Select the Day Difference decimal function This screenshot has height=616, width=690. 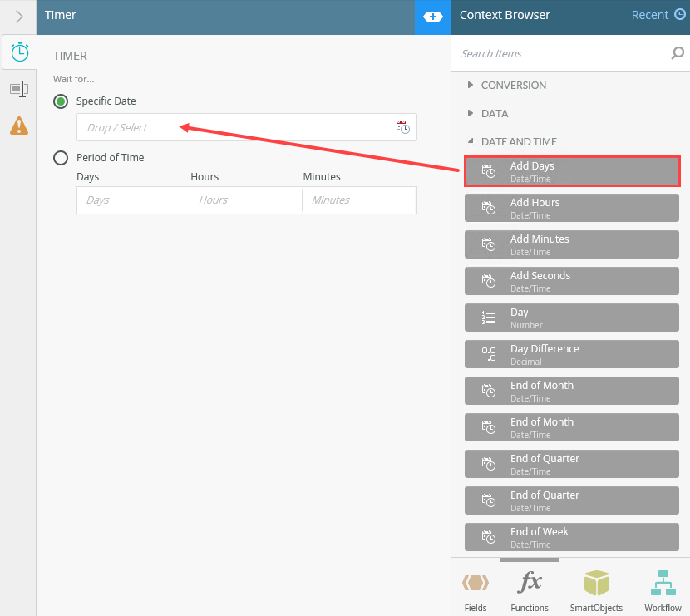pos(572,354)
